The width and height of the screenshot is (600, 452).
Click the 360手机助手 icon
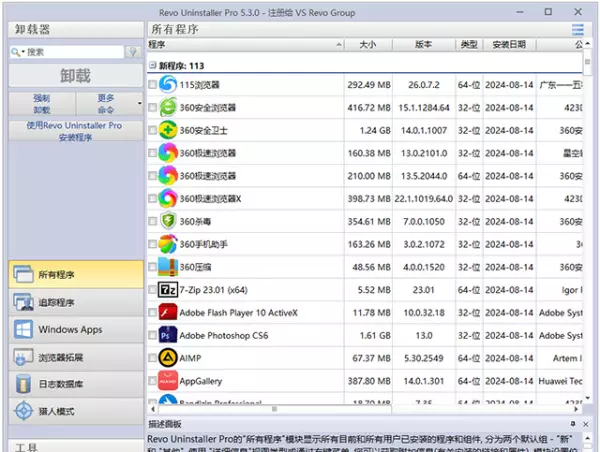coord(168,244)
